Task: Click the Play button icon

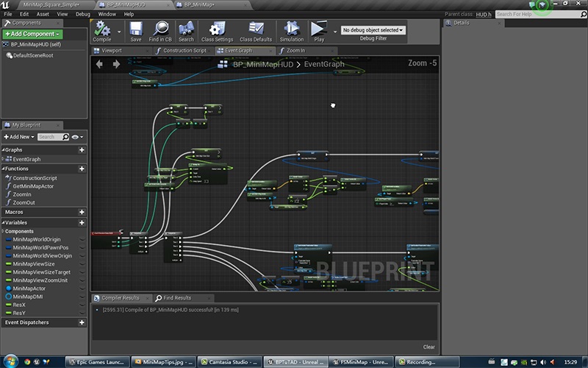Action: click(319, 29)
